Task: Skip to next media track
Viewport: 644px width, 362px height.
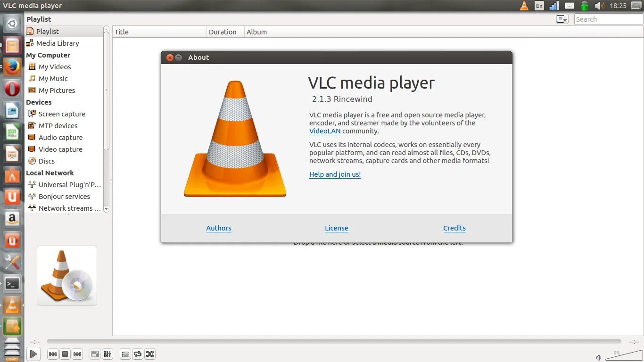Action: (77, 354)
